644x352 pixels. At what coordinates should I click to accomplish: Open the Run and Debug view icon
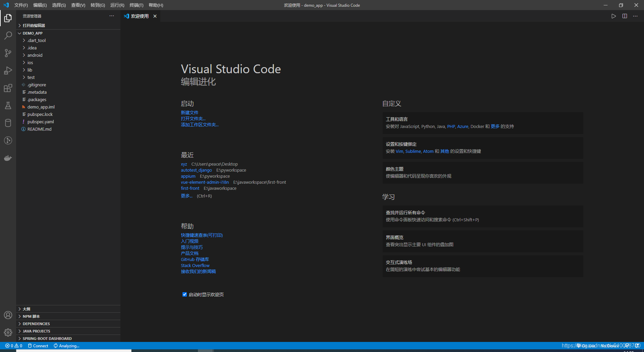point(8,71)
